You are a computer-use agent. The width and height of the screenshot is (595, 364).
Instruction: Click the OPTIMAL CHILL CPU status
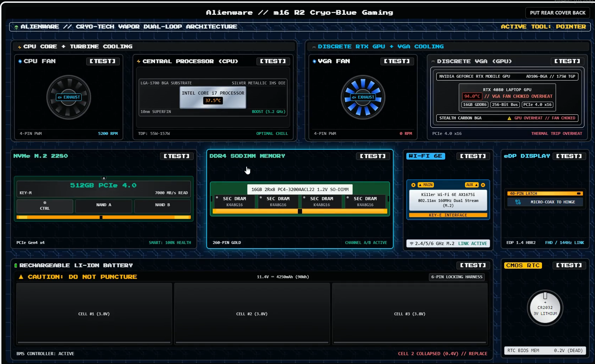click(x=272, y=133)
